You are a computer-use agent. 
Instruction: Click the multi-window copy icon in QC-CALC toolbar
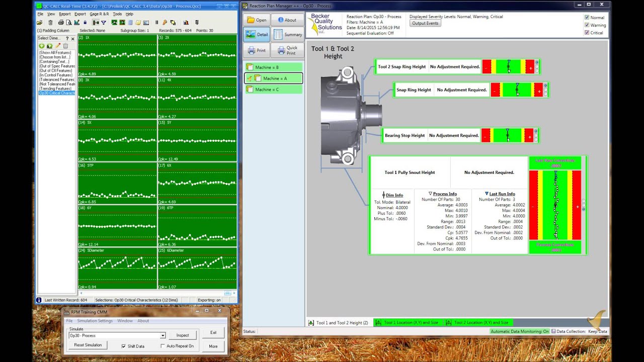173,23
